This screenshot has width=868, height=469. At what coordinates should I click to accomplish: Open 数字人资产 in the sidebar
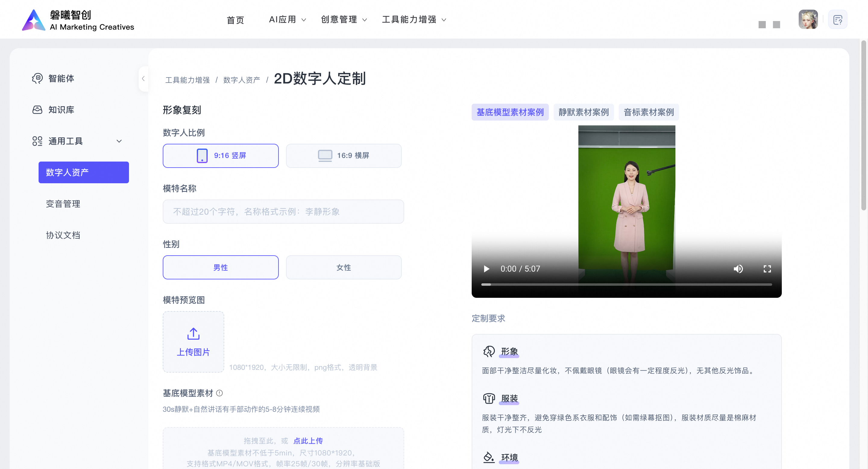point(83,172)
